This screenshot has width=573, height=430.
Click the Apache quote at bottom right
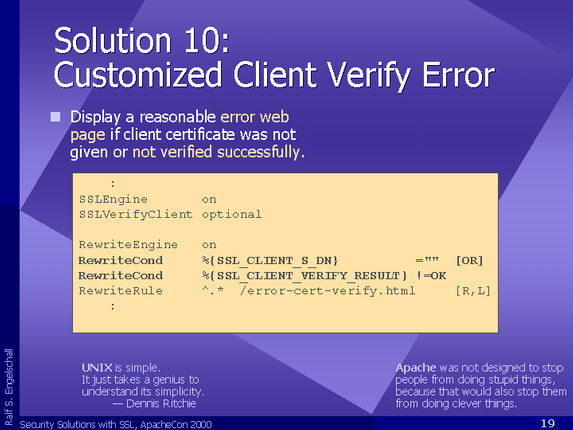[x=481, y=385]
